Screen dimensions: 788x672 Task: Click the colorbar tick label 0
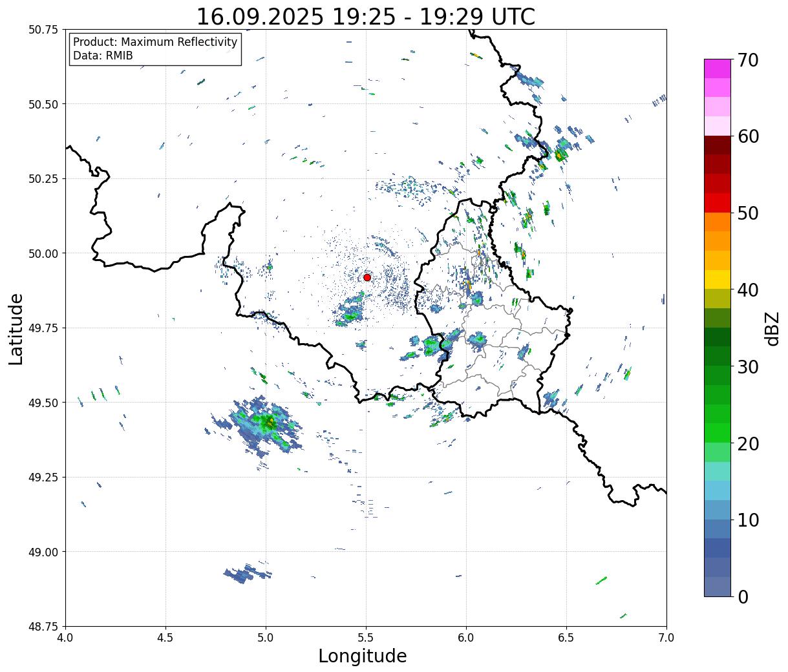(x=743, y=597)
